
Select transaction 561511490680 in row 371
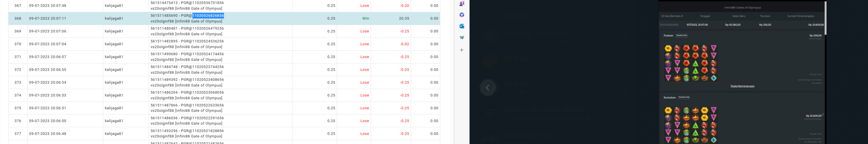point(164,54)
